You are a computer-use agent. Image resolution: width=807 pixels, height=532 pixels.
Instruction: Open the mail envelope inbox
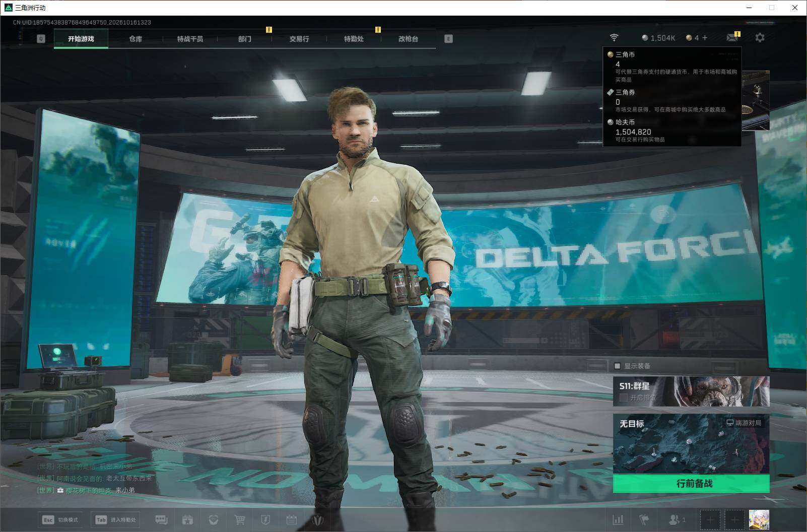click(x=732, y=38)
